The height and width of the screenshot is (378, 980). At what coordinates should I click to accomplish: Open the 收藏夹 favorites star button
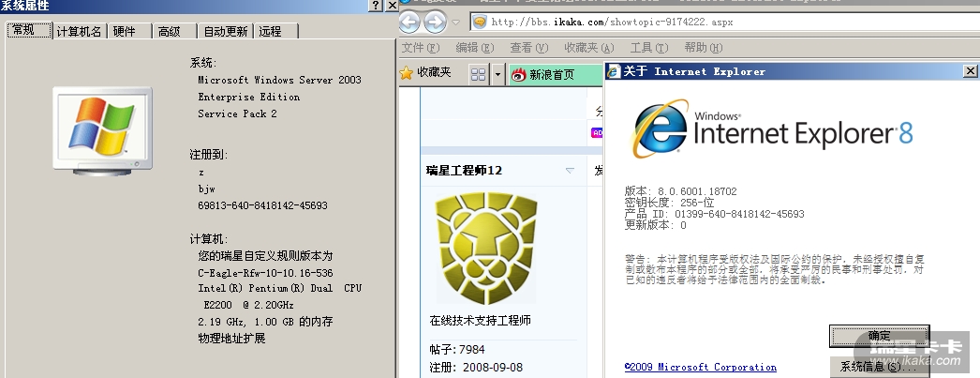[x=425, y=73]
